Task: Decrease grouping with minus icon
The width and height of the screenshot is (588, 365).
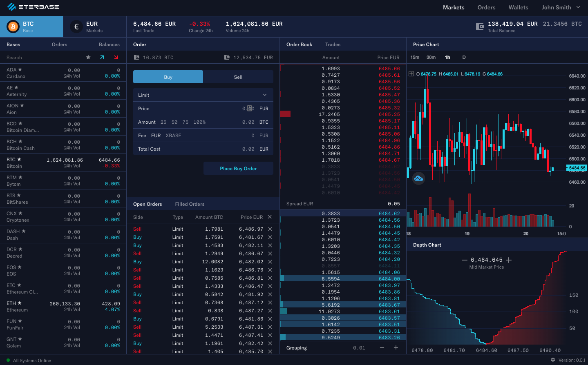Action: click(382, 347)
